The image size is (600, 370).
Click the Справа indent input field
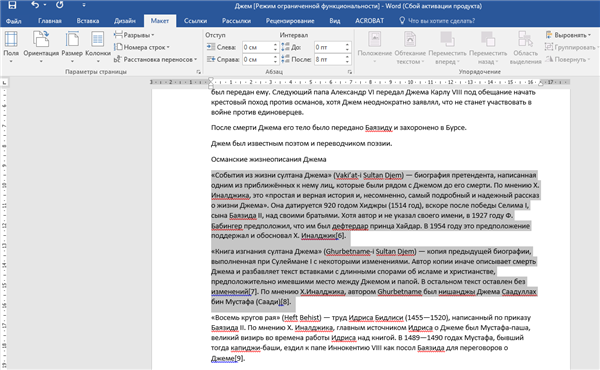tap(257, 59)
